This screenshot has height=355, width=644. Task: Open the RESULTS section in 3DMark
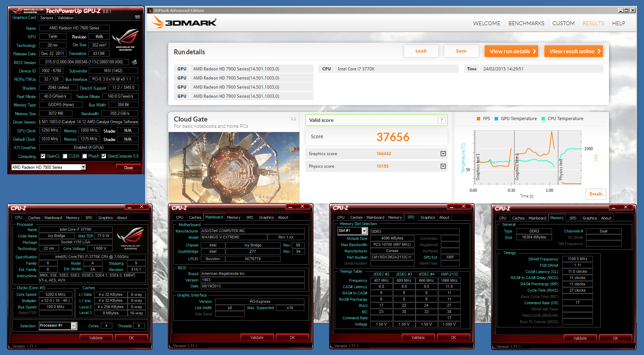coord(593,23)
